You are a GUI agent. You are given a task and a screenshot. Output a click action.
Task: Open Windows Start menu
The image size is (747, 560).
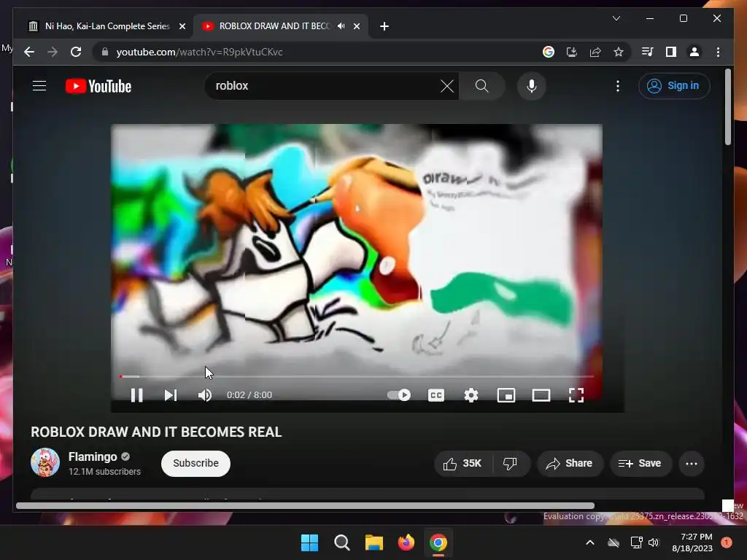point(309,542)
